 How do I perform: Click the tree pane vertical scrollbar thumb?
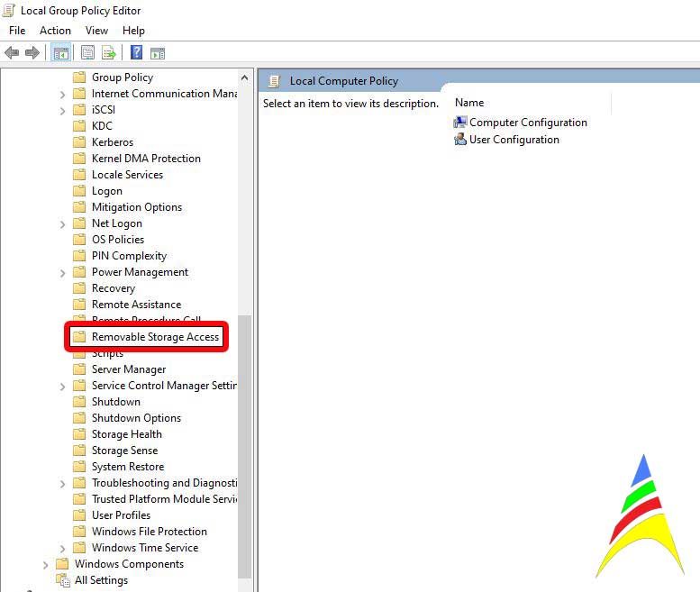coord(244,446)
